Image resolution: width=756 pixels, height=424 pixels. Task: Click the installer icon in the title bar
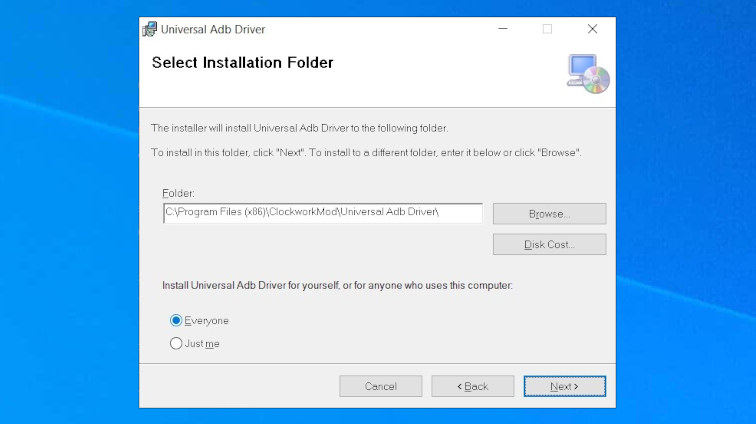point(150,29)
